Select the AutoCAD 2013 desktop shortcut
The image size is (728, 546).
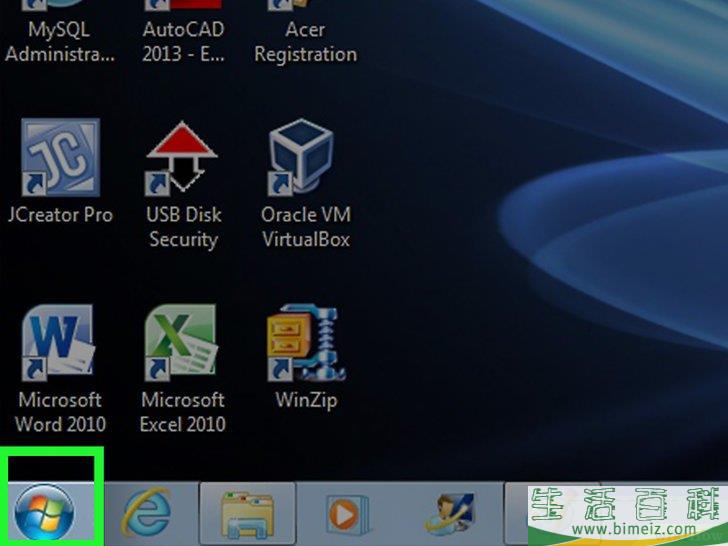[182, 42]
